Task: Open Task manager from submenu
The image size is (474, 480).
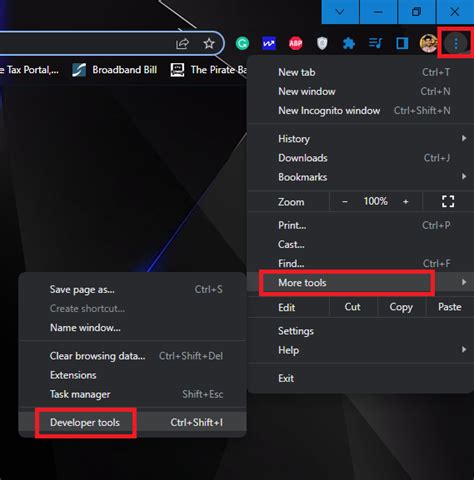Action: point(133,394)
